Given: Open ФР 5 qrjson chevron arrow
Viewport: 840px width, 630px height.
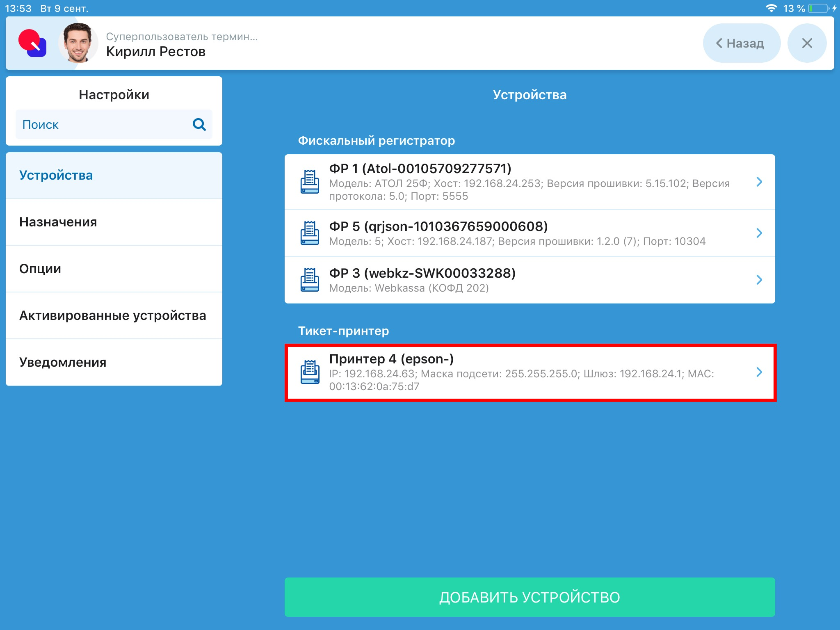Looking at the screenshot, I should coord(759,233).
